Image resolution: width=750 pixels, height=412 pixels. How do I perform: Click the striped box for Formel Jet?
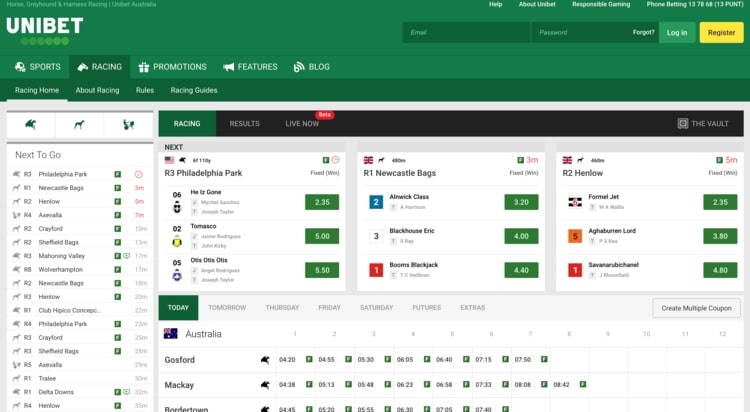point(575,202)
